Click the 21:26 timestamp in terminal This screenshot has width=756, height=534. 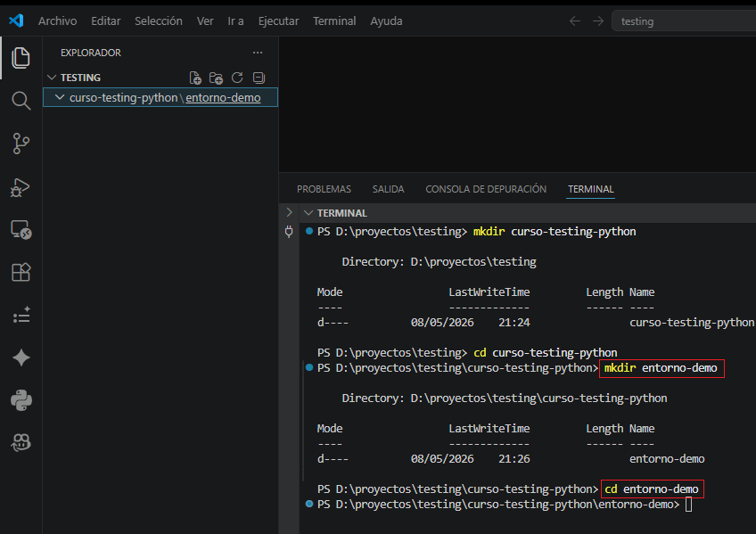tap(514, 459)
